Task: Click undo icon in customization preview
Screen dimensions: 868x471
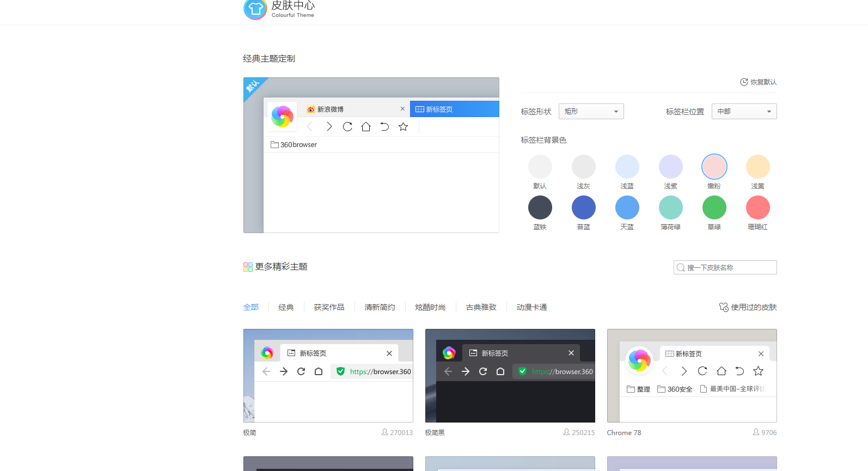Action: pos(384,127)
